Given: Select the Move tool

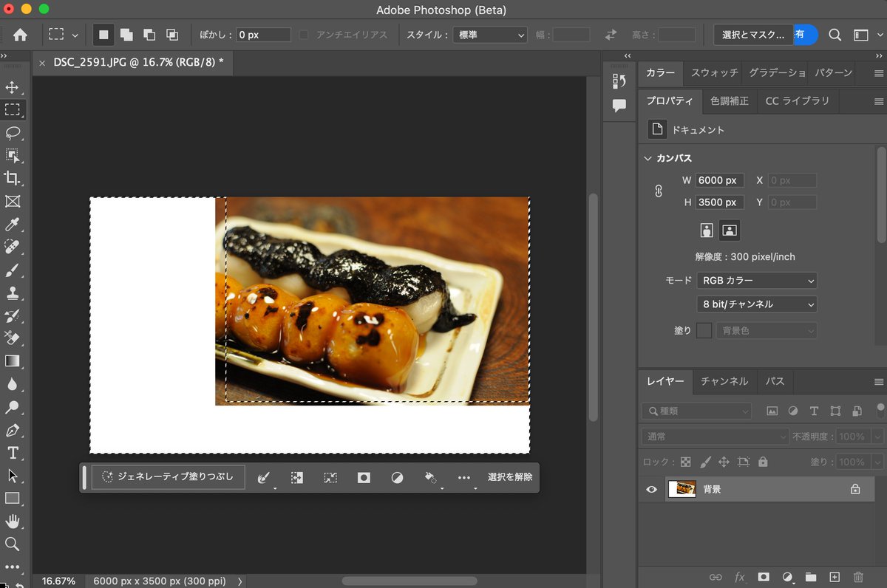Looking at the screenshot, I should point(13,87).
